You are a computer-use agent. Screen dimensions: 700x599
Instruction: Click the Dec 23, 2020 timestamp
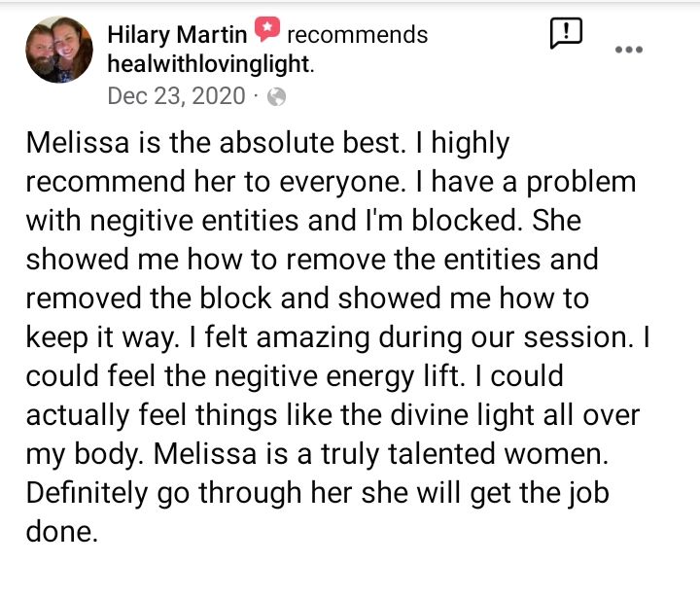point(177,95)
